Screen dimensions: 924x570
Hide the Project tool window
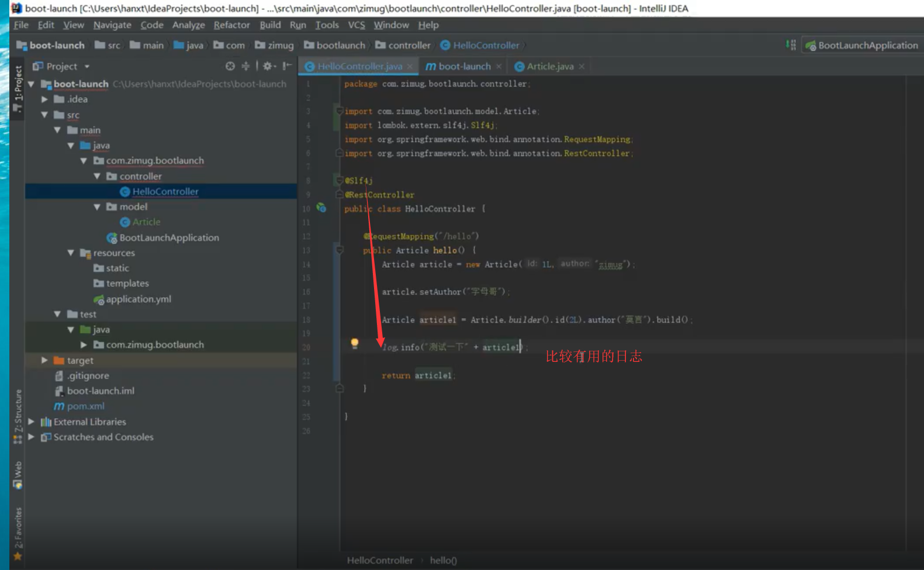[286, 66]
